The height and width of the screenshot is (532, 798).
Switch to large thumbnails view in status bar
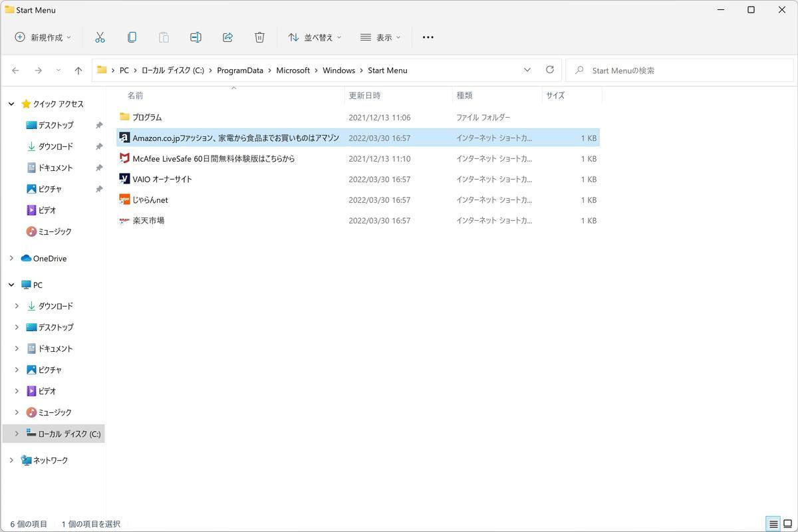tap(788, 524)
